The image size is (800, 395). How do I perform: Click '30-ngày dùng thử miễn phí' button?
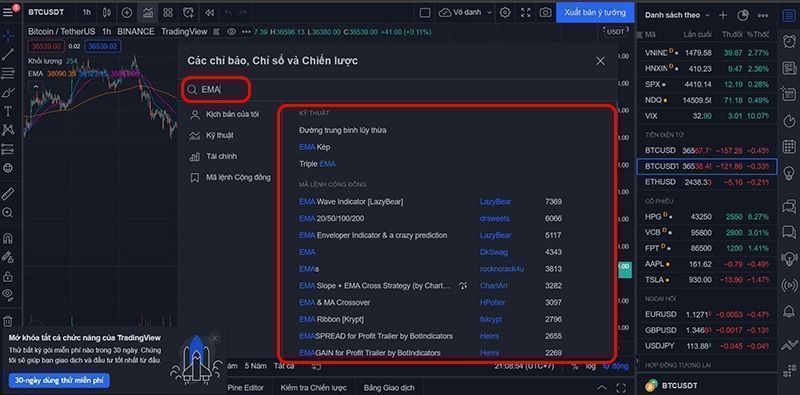[59, 381]
